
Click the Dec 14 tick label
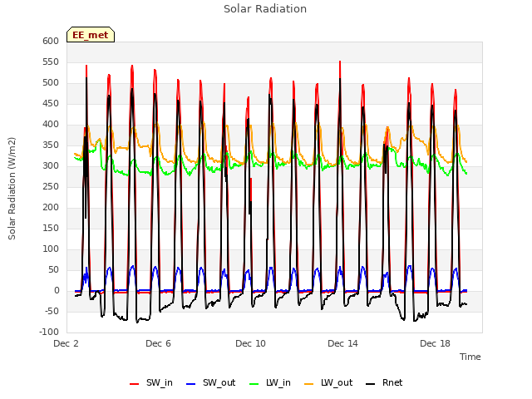point(342,343)
